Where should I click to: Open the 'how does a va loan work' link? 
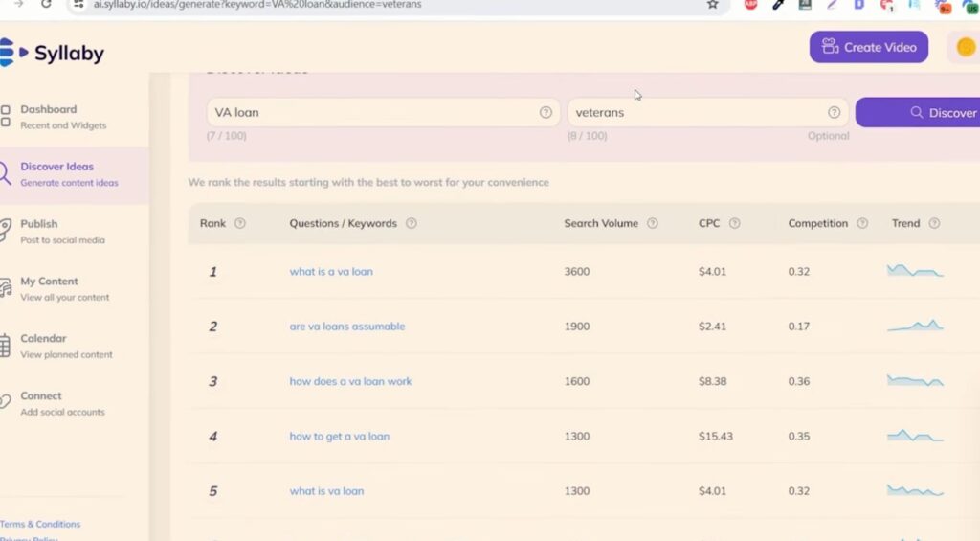click(x=350, y=381)
